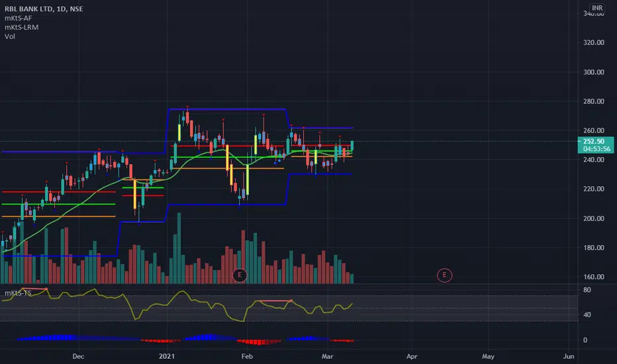Image resolution: width=617 pixels, height=364 pixels.
Task: Click the 200.00 price axis label
Action: click(594, 218)
